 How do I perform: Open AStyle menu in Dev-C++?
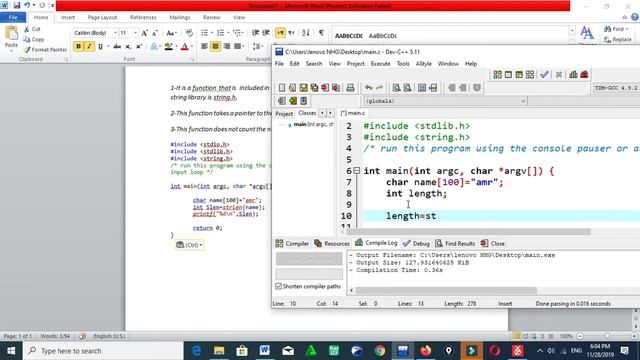point(424,64)
